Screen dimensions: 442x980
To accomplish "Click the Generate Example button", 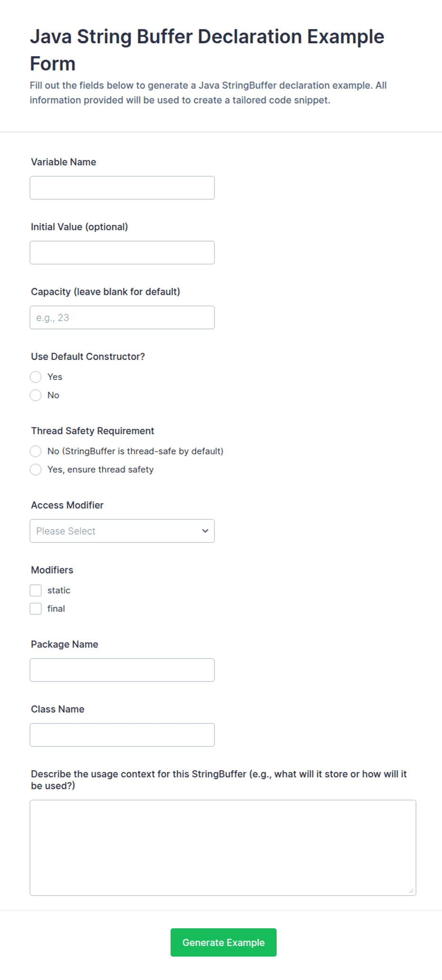I will [x=223, y=942].
